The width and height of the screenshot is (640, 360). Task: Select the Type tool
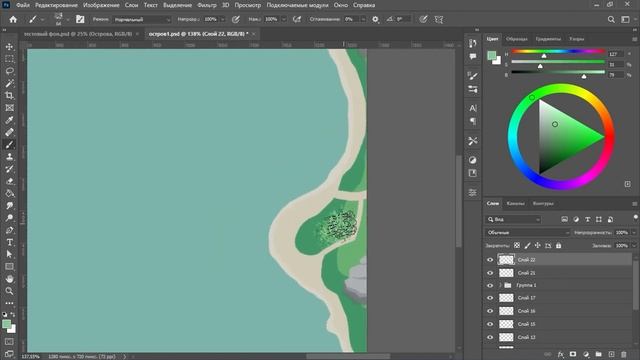point(9,242)
